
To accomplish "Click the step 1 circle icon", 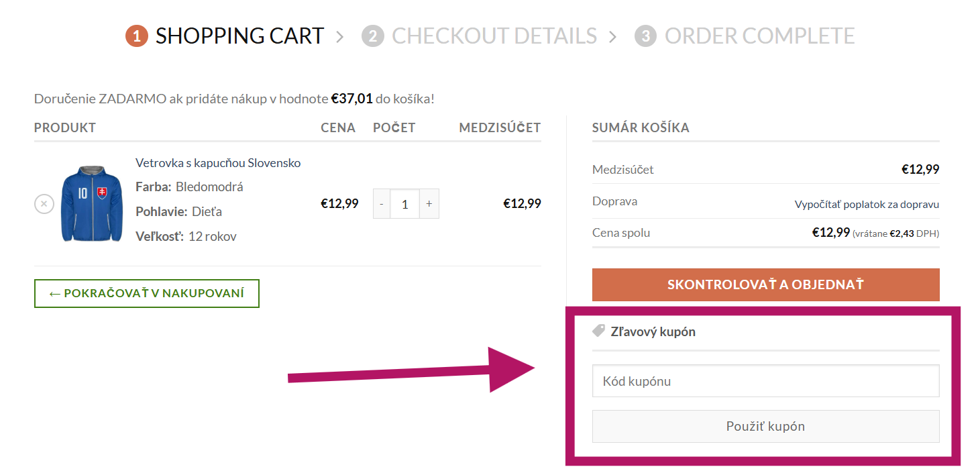I will (x=137, y=36).
